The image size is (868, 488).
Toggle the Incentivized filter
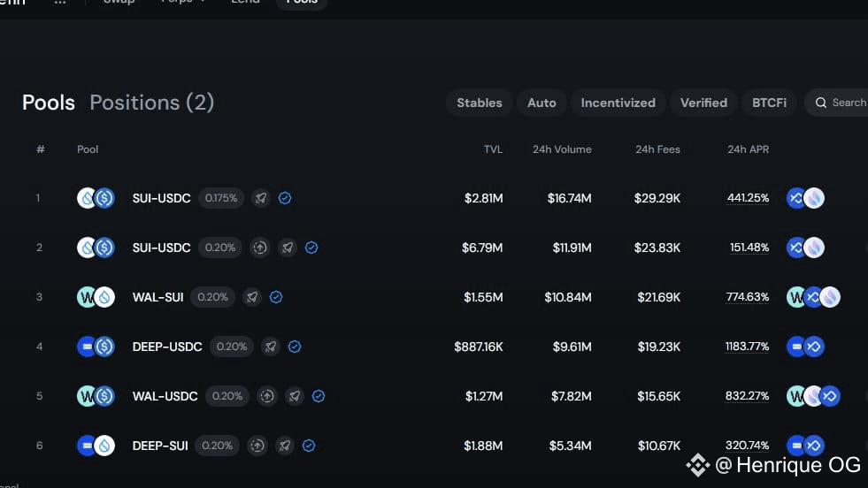tap(618, 103)
